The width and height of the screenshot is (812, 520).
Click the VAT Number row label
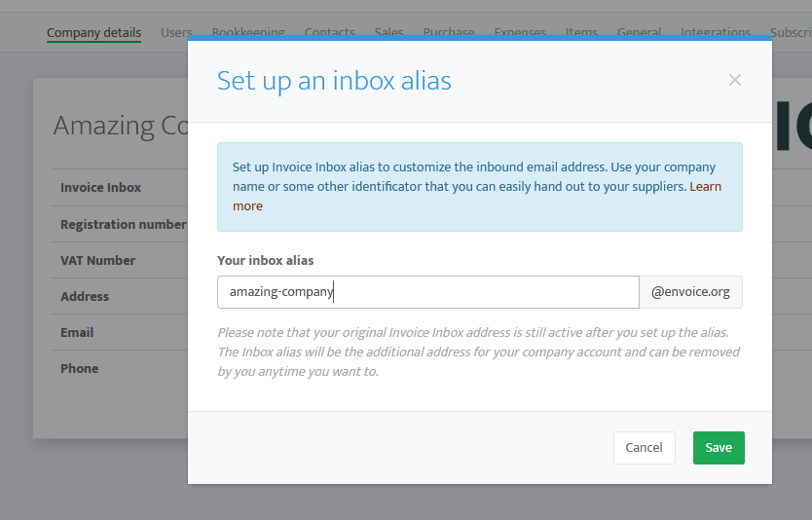[x=98, y=261]
